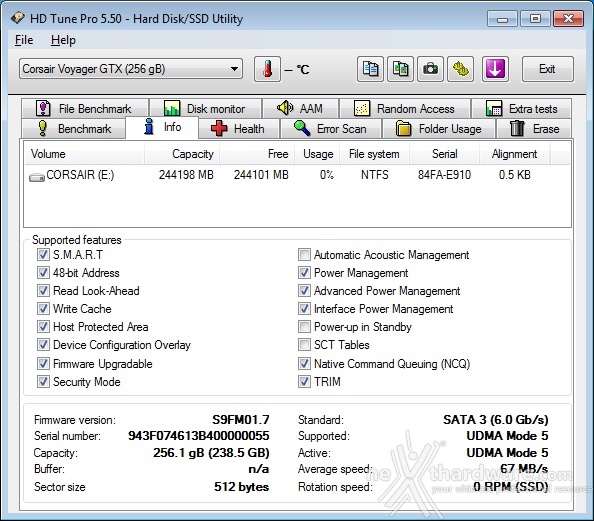
Task: Toggle the Write Cache checkbox
Action: 43,308
